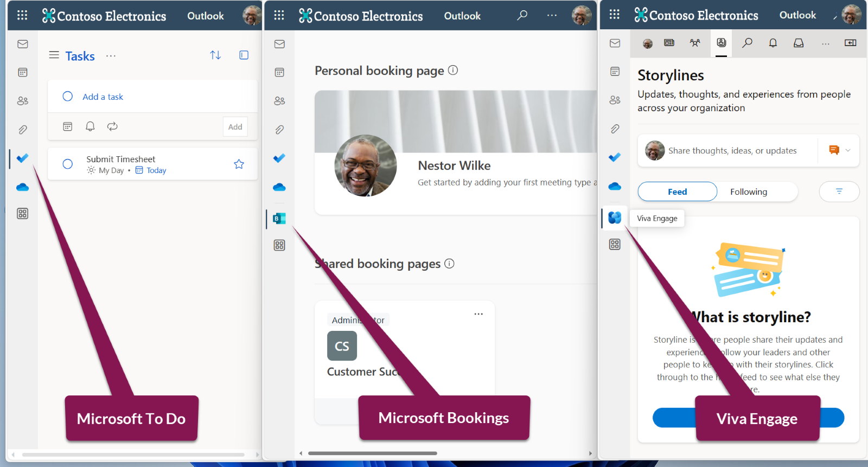This screenshot has height=467, width=868.
Task: Click Share thoughts, ideas, or updates box
Action: coord(732,151)
